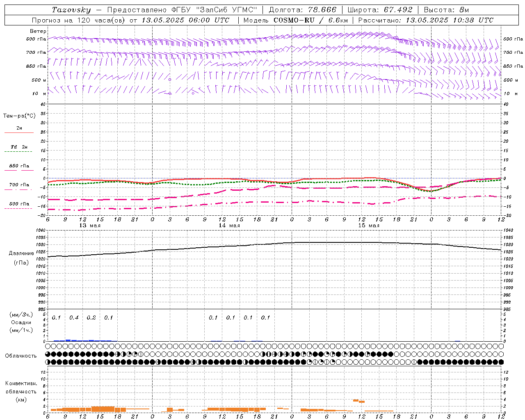Click the Долгота: 78.666 header value
The image size is (525, 420).
302,10
